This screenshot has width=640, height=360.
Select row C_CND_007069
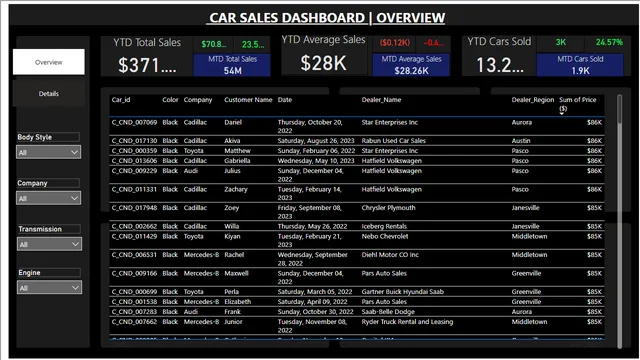click(x=357, y=126)
